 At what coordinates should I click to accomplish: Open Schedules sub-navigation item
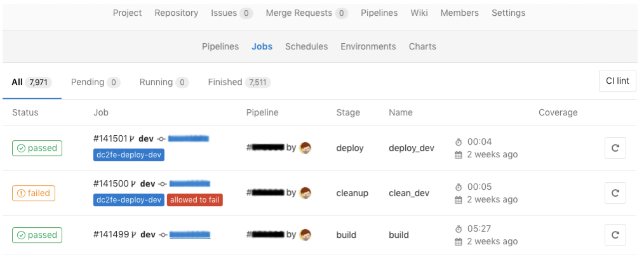pyautogui.click(x=306, y=46)
